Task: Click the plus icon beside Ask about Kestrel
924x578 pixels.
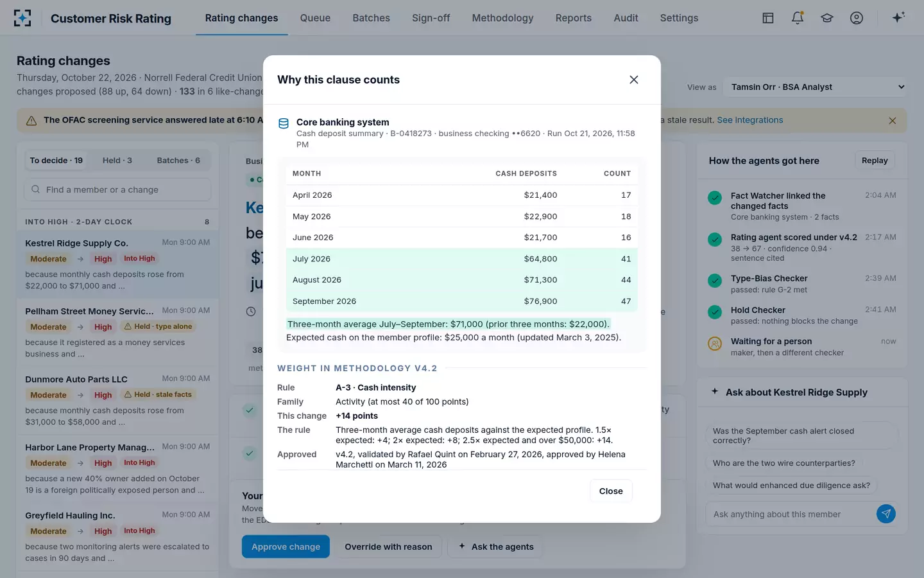Action: (715, 391)
